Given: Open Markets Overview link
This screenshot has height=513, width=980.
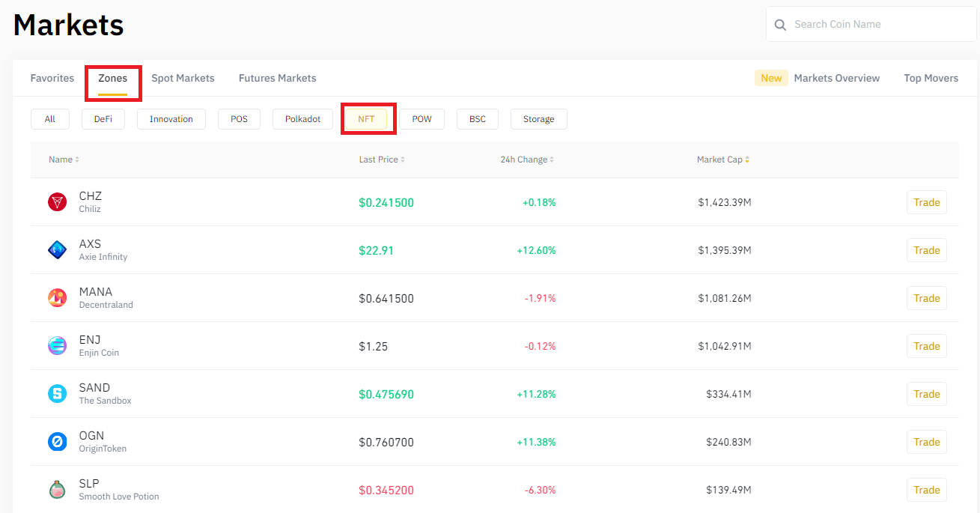Looking at the screenshot, I should (x=837, y=78).
